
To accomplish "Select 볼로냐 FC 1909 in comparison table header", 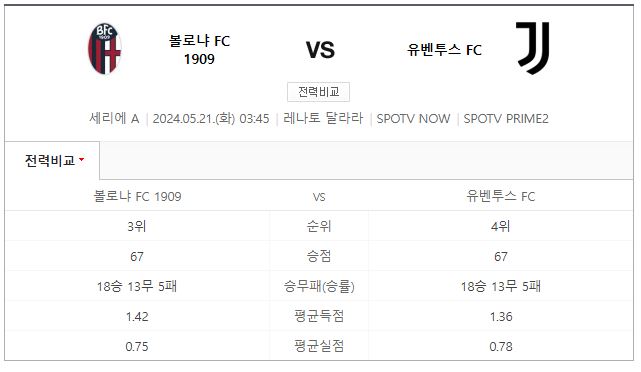I will (x=137, y=196).
